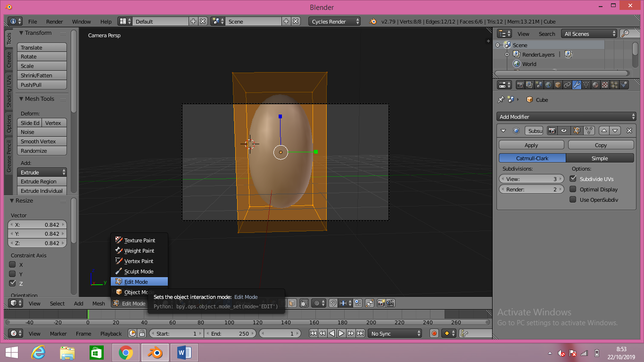Viewport: 644px width, 362px height.
Task: Toggle Subsurf viewport visibility eye icon
Action: point(564,131)
